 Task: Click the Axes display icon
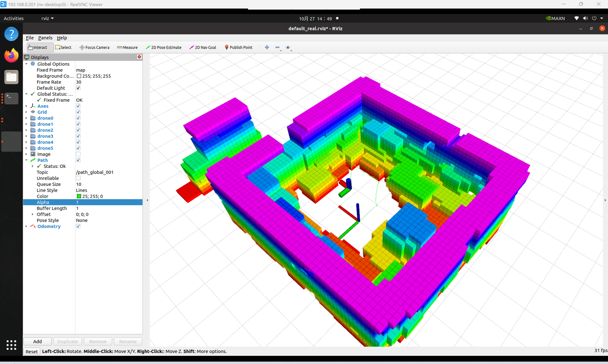33,106
